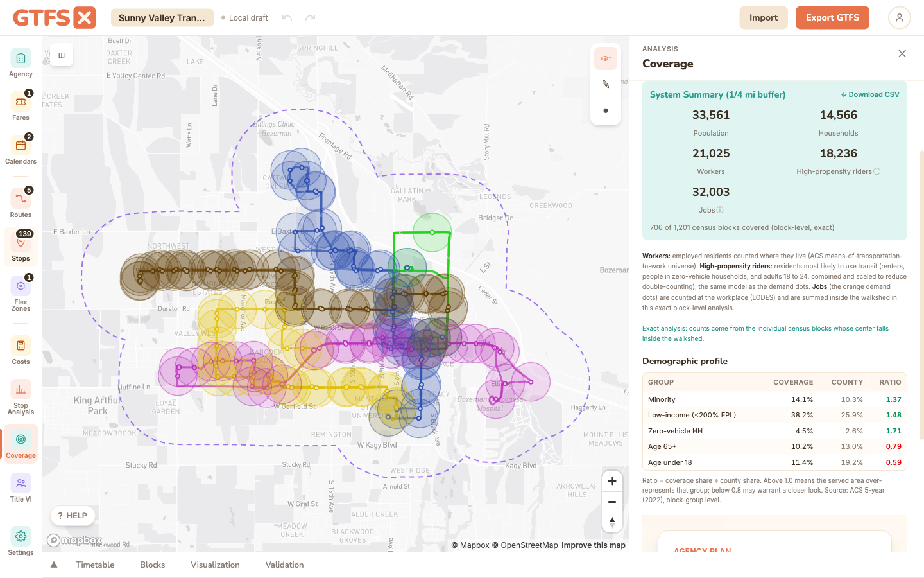Open the Mapbox attribution link
Screen dimensions: 924x578
[470, 545]
